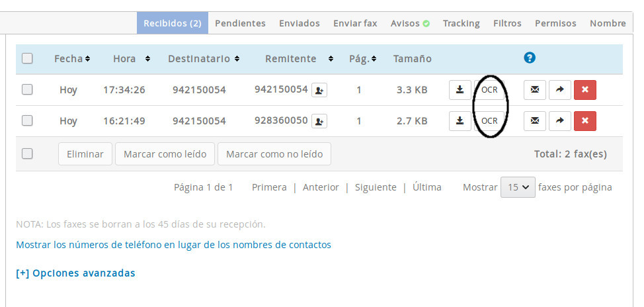Download the fax received at 17:34:26

(460, 89)
